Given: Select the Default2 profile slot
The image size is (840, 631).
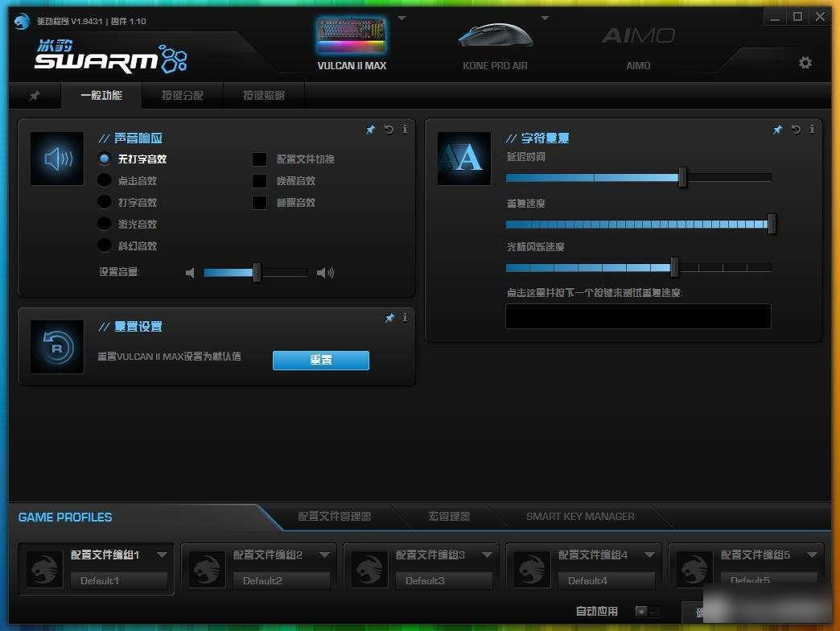Looking at the screenshot, I should pyautogui.click(x=282, y=580).
